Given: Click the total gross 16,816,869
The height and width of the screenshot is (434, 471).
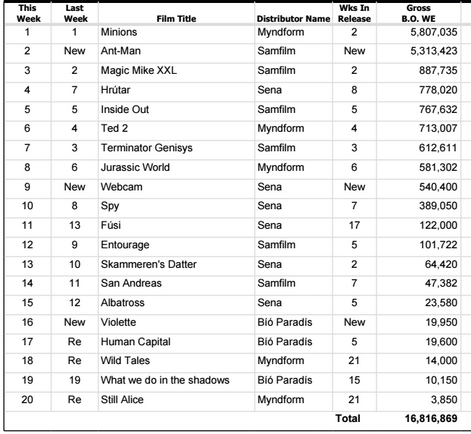Looking at the screenshot, I should (x=431, y=418).
